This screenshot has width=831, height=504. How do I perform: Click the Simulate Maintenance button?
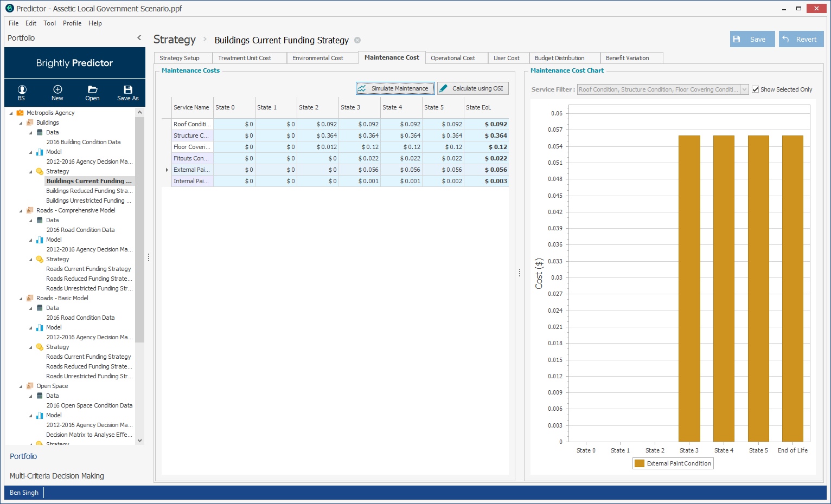click(395, 88)
